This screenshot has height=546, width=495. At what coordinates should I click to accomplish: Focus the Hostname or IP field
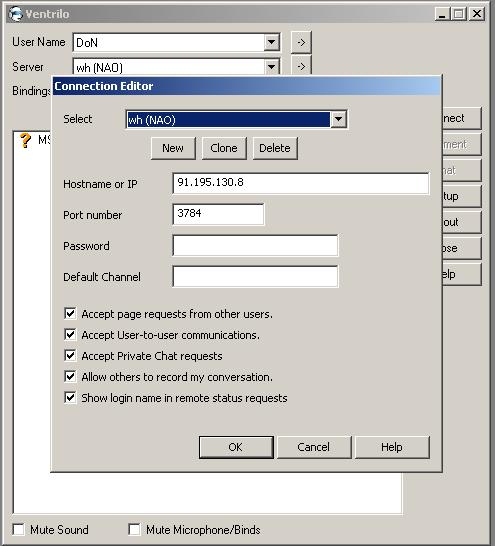click(x=301, y=183)
